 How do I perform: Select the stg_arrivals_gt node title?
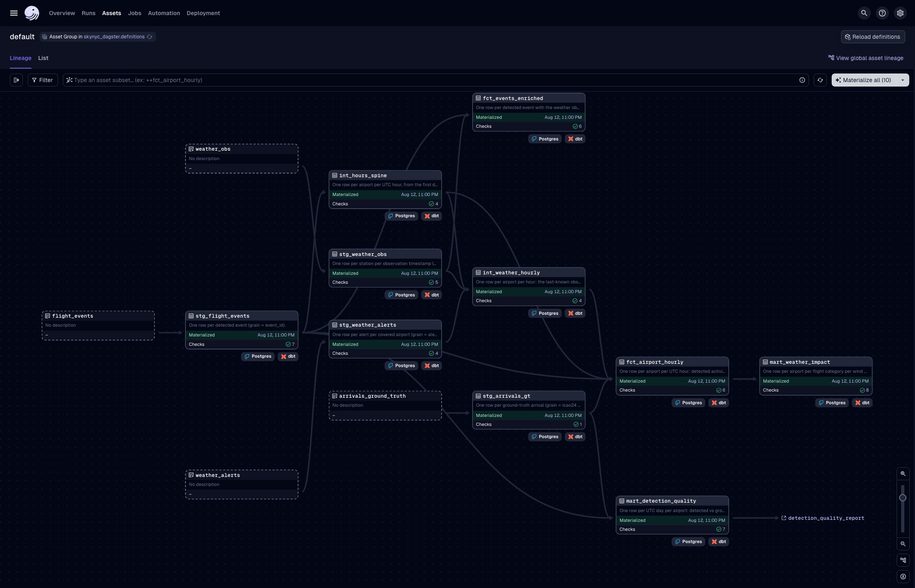[x=507, y=396]
